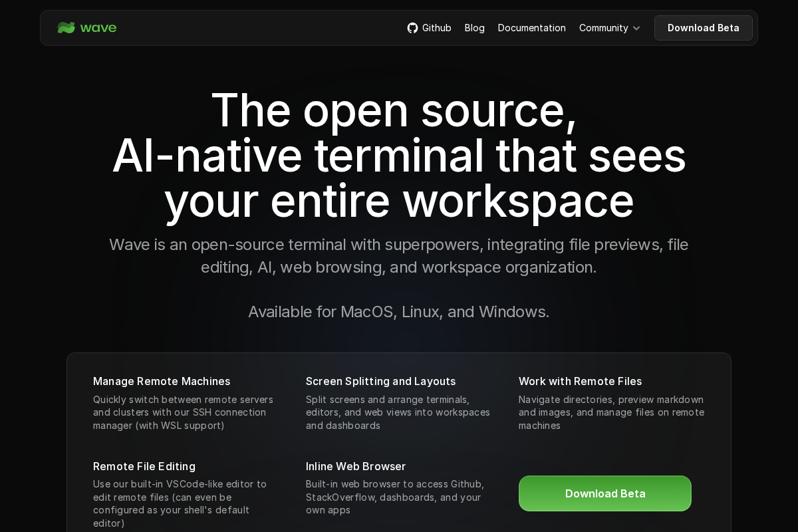Click the SSH connection manager description text
798x532 pixels.
(184, 412)
